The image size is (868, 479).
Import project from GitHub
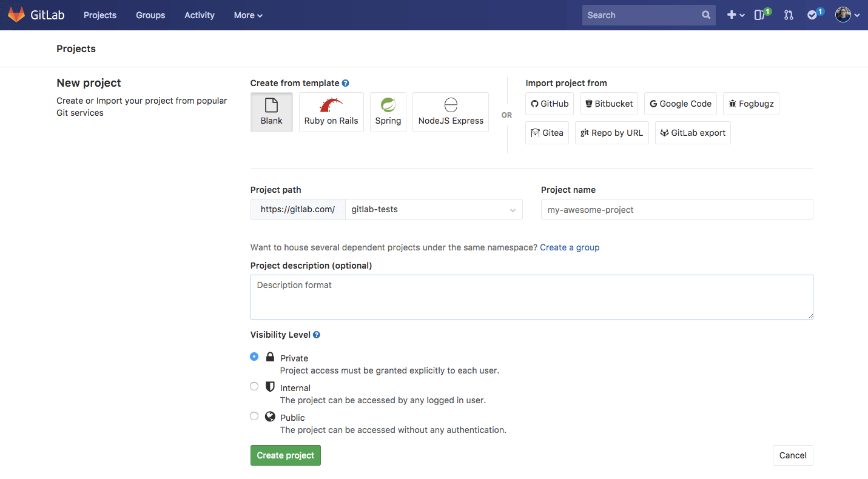point(550,104)
